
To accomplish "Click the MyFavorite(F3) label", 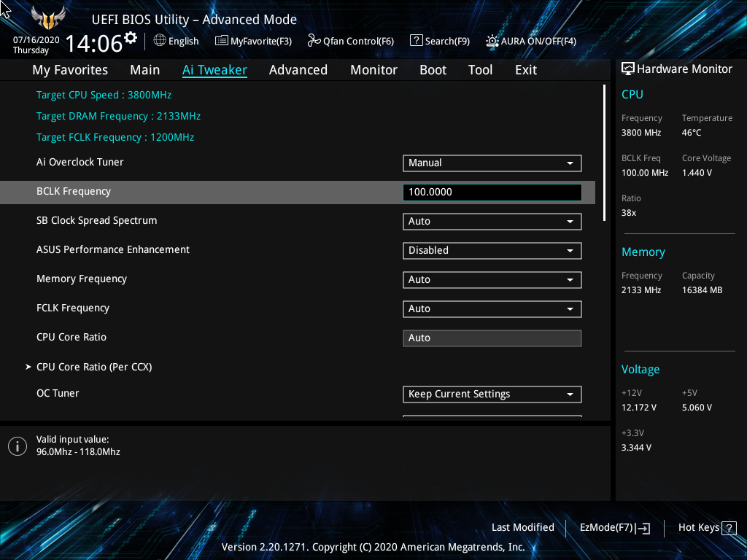I will pos(261,42).
